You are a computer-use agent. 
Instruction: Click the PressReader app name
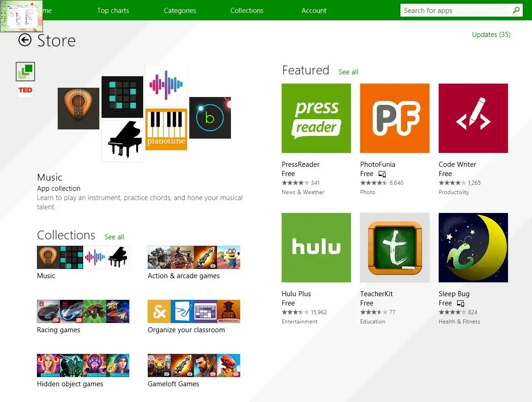(301, 164)
